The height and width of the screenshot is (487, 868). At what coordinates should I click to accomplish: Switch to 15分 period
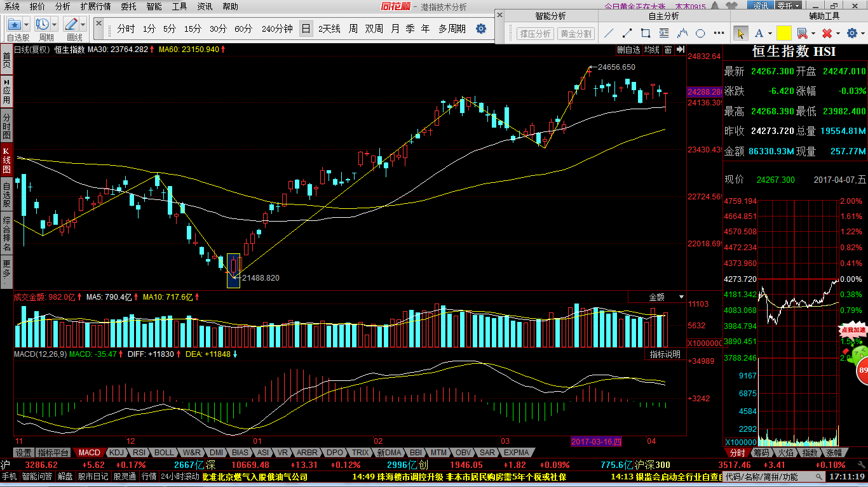coord(193,29)
